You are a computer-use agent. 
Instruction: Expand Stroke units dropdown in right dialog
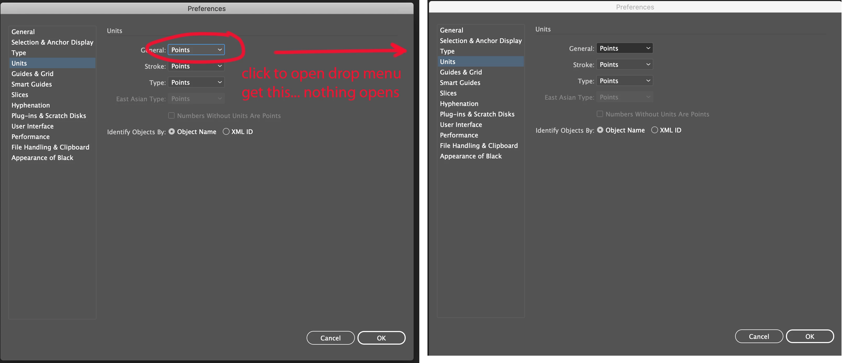click(x=624, y=65)
